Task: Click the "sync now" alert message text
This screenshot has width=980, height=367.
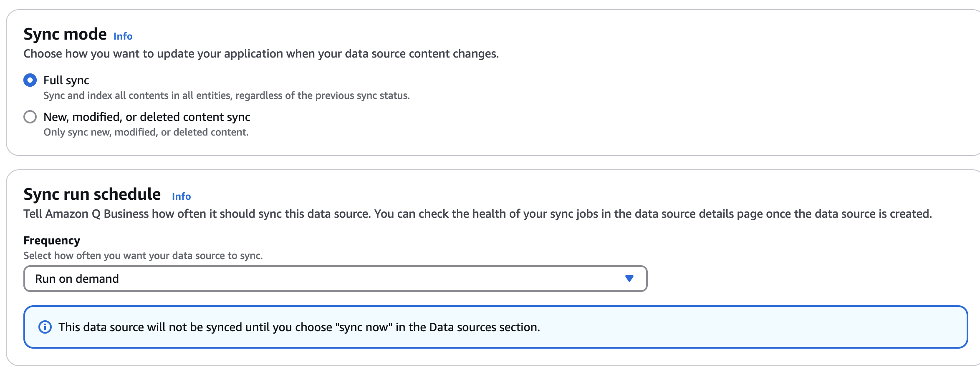Action: pos(299,327)
